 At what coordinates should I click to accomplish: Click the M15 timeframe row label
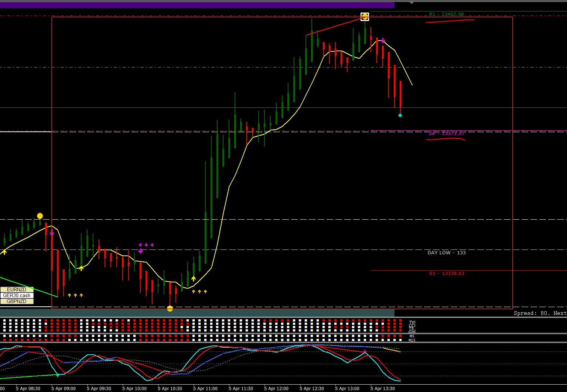pos(412,340)
